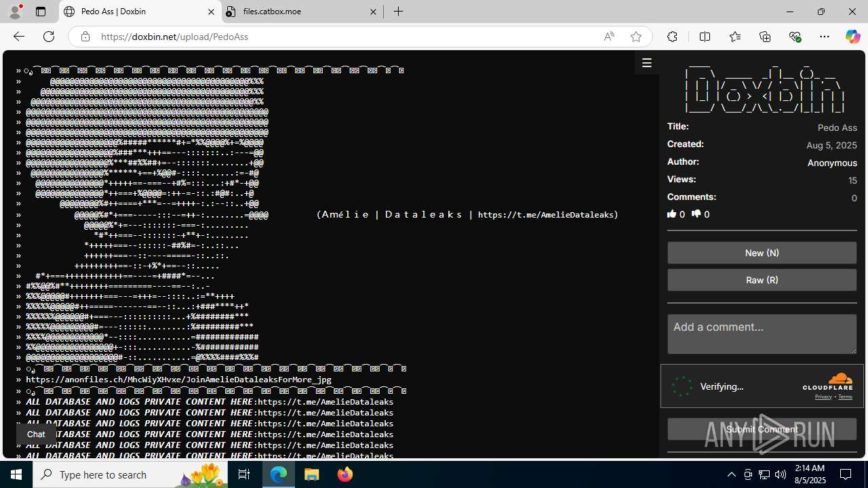The width and height of the screenshot is (868, 488).
Task: Click the Anonymous author name
Action: [x=832, y=163]
